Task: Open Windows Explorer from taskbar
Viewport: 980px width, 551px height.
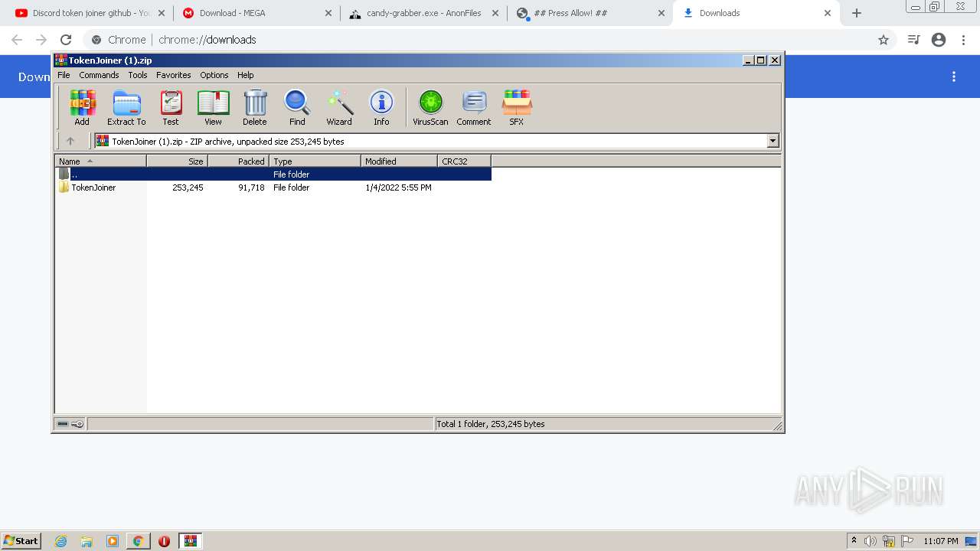Action: pos(87,541)
